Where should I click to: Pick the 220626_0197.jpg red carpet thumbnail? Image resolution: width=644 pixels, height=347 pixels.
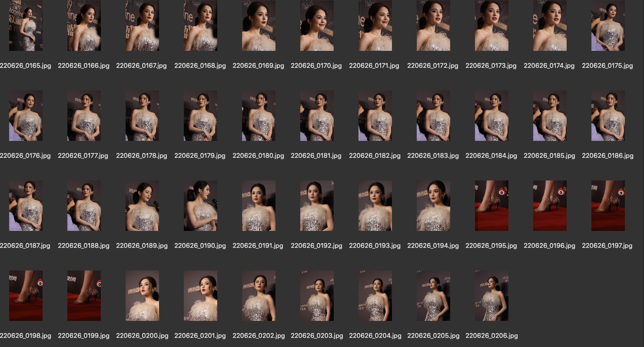(x=608, y=206)
